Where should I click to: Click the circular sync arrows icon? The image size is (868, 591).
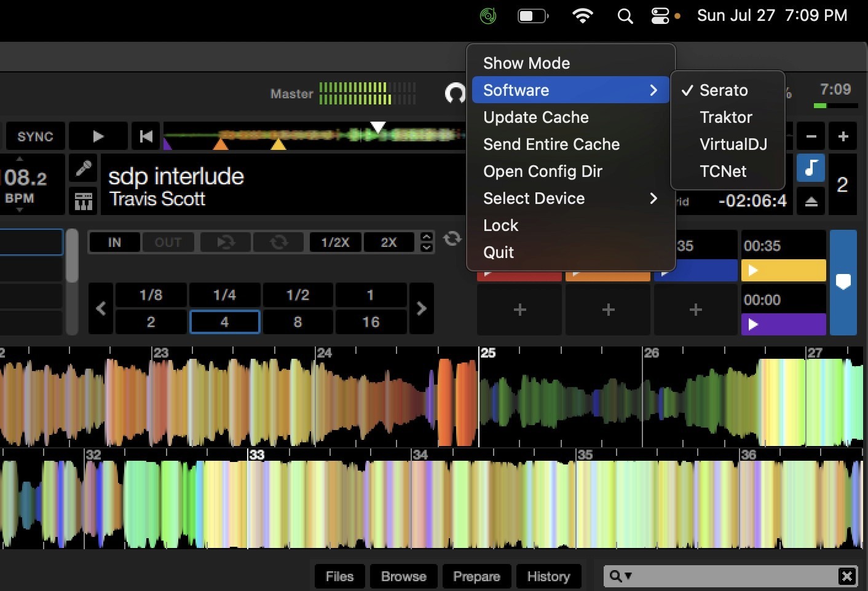(452, 239)
